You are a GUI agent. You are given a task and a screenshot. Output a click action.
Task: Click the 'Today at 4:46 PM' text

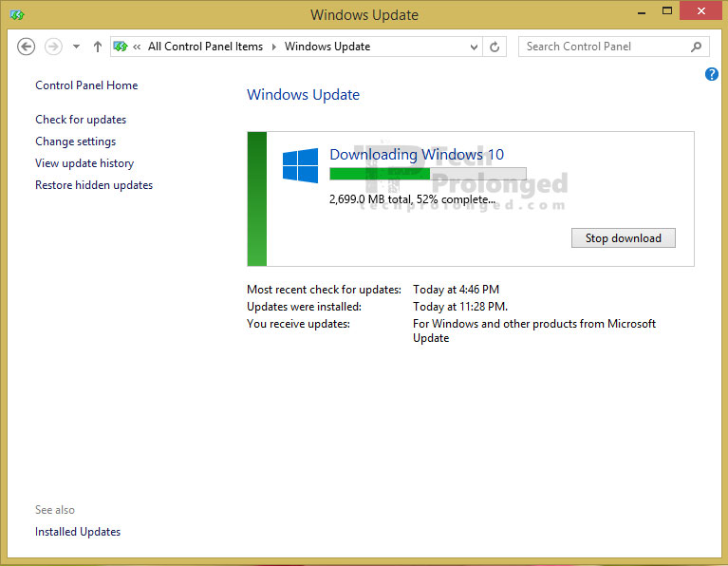coord(456,290)
